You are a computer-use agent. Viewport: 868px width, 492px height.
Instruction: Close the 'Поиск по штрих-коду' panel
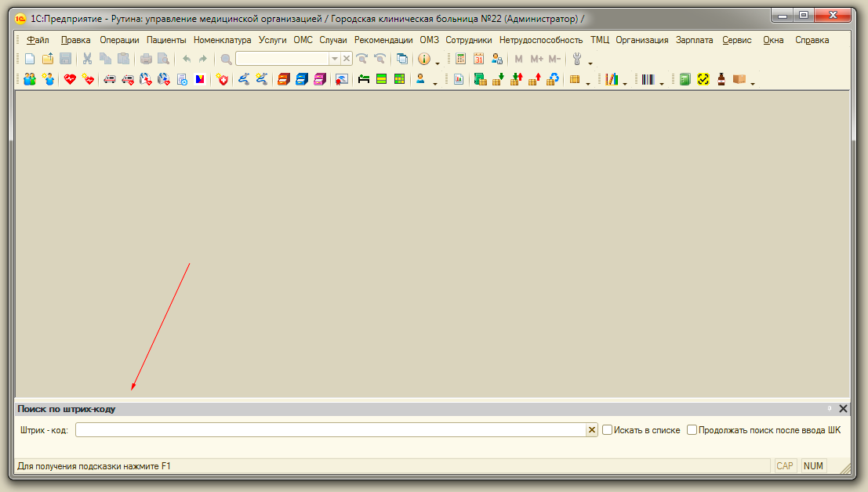point(844,409)
